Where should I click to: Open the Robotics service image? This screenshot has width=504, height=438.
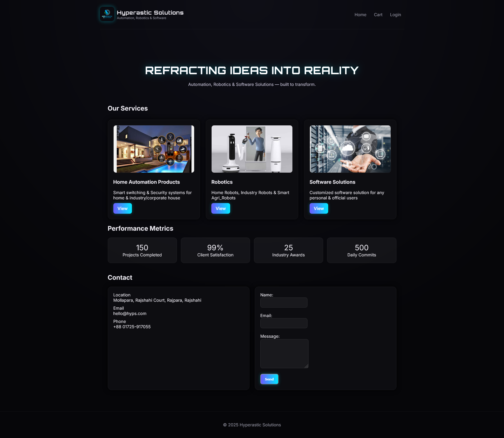(252, 149)
